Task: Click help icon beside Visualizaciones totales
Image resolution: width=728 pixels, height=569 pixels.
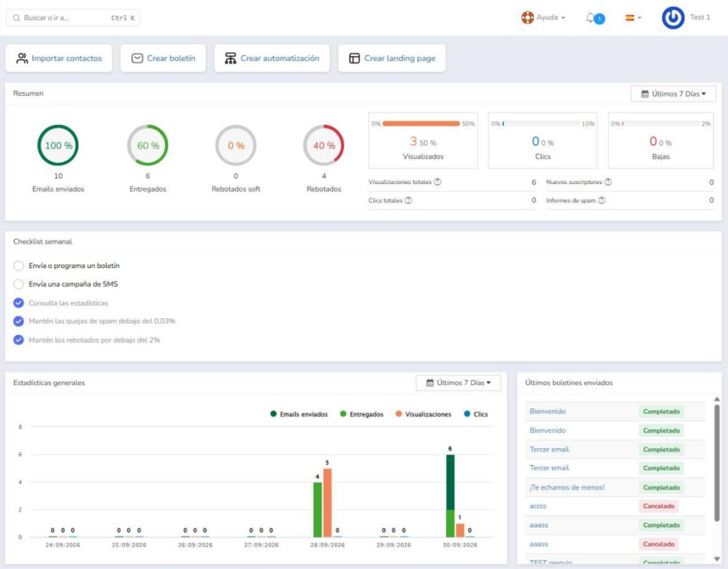Action: tap(437, 182)
